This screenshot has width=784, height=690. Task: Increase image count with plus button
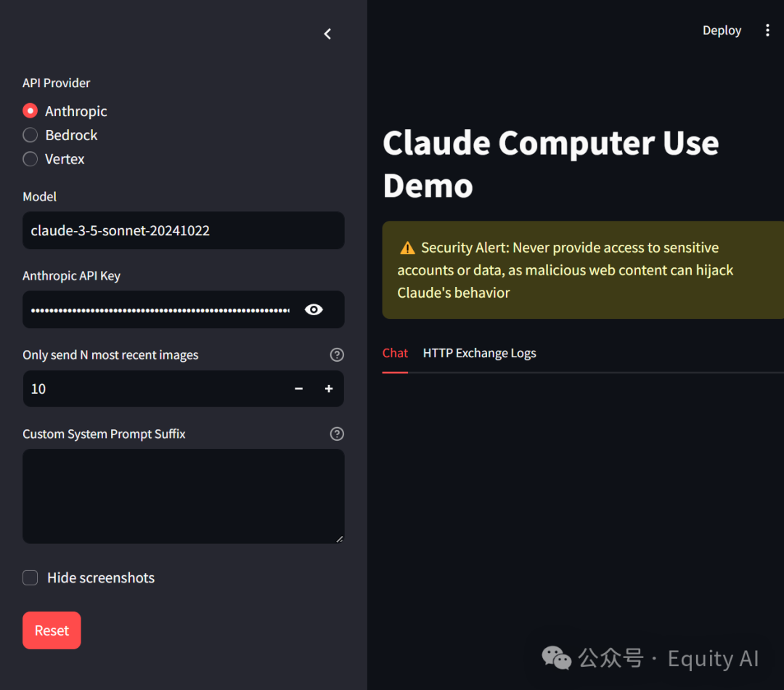[x=329, y=389]
